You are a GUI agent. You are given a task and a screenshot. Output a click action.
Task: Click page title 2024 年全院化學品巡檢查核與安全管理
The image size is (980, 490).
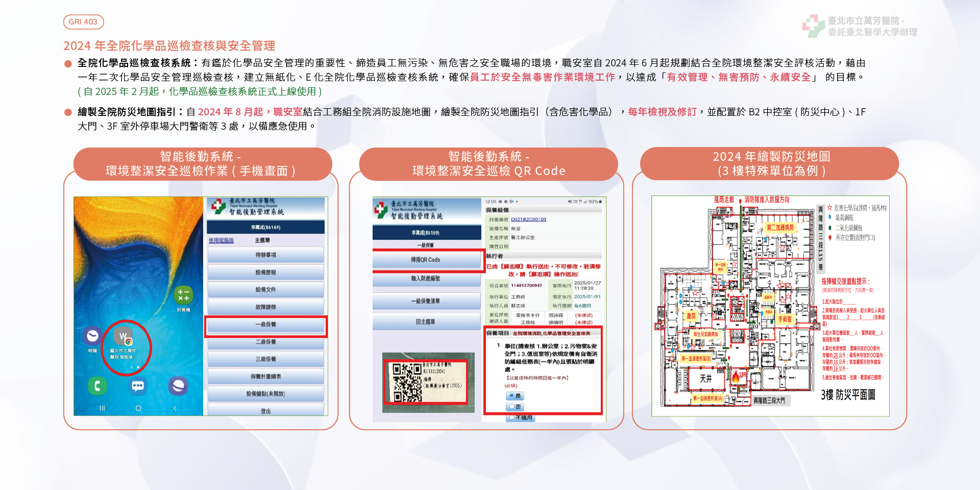(169, 46)
